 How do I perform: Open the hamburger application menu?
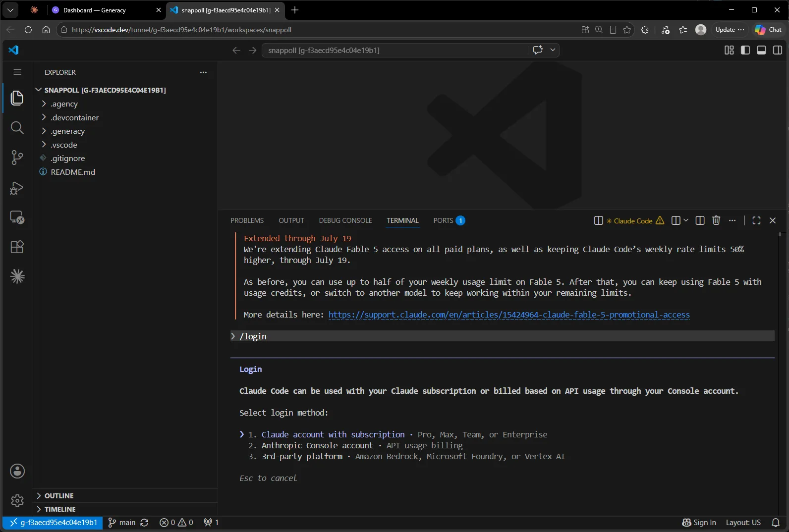point(17,72)
